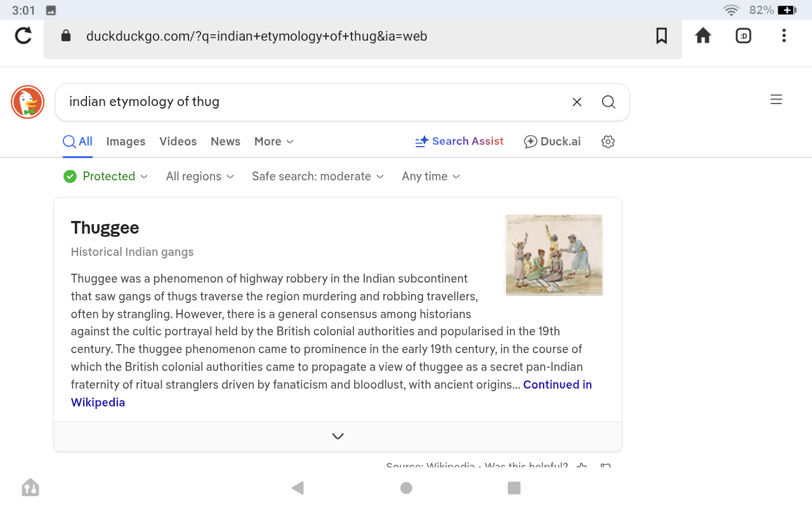The height and width of the screenshot is (508, 812).
Task: Tap the bookmark icon in address bar
Action: pos(662,36)
